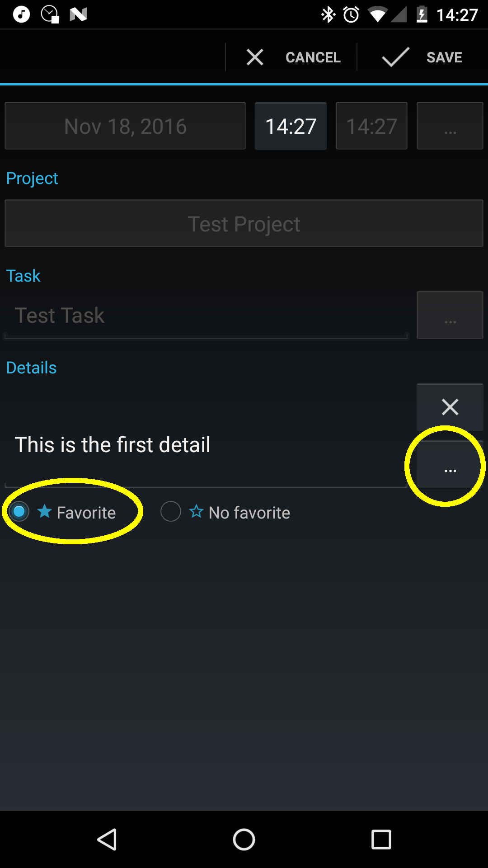Clear the detail text with the X button
488x868 pixels.
tap(450, 407)
